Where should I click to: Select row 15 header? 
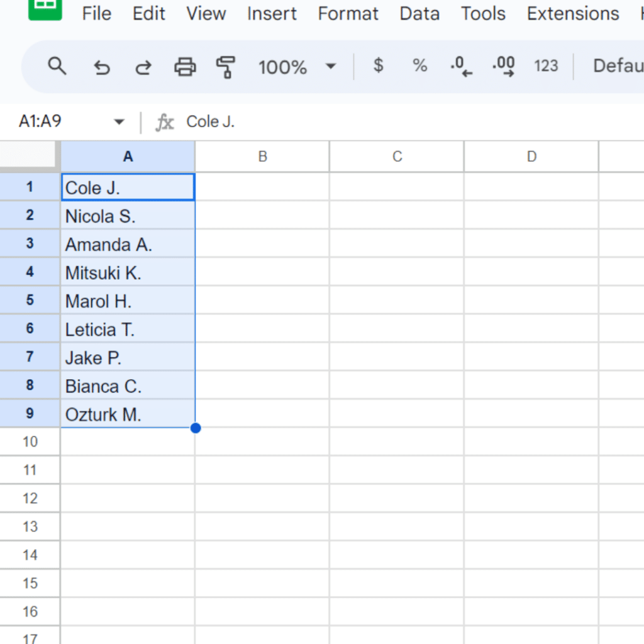coord(30,584)
